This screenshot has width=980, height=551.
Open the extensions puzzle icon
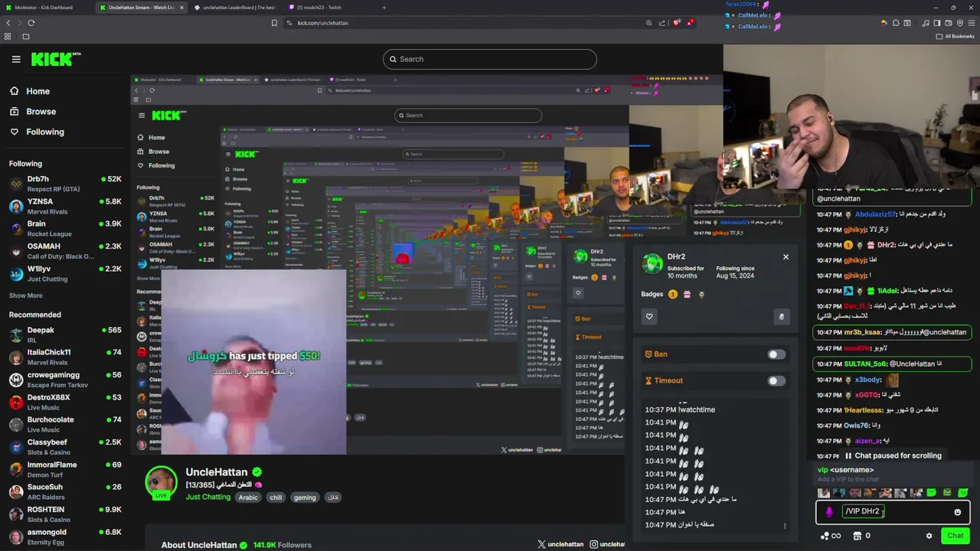[x=896, y=23]
